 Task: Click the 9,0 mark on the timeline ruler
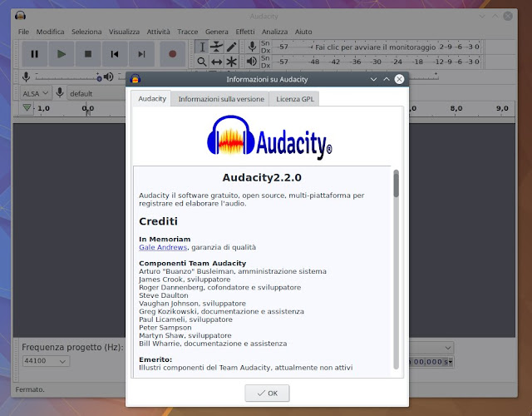tap(502, 108)
